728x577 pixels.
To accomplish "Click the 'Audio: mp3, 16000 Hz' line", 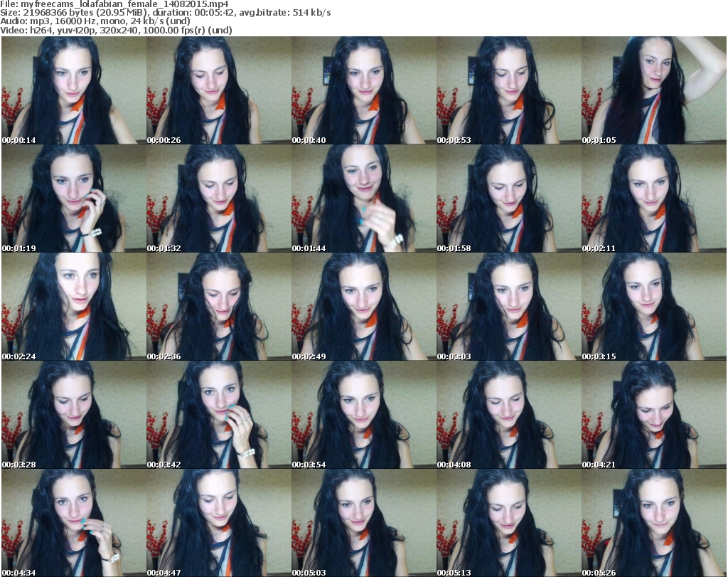I will pos(95,21).
